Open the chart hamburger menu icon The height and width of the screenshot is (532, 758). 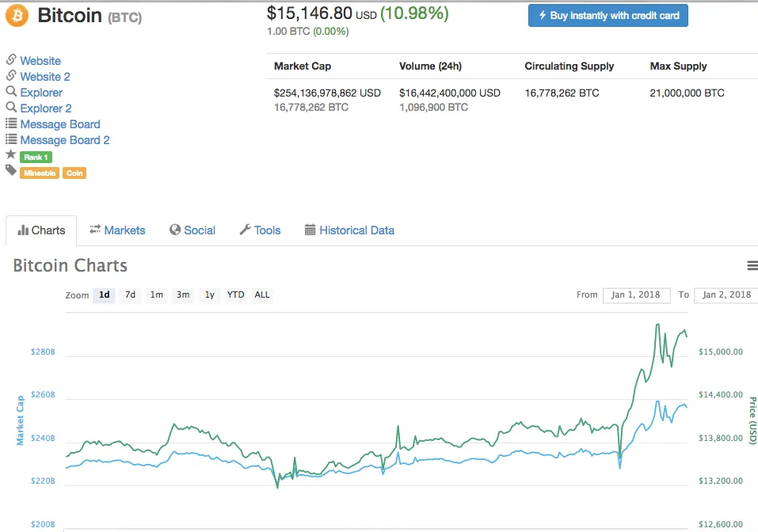point(752,265)
